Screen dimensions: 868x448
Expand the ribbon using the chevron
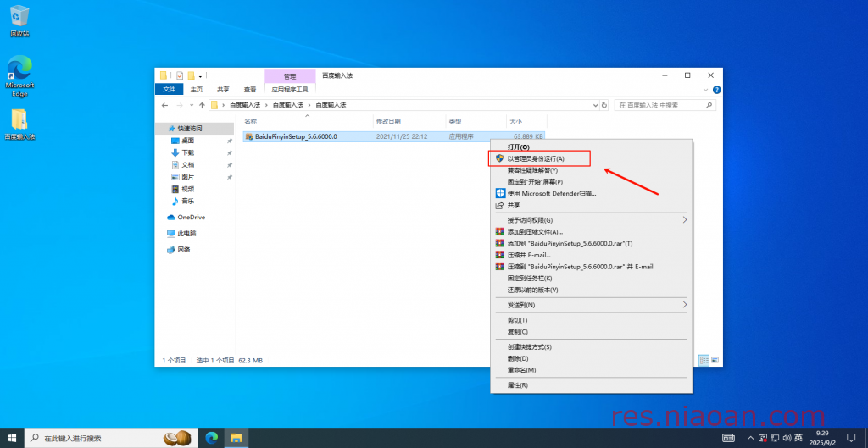point(705,90)
